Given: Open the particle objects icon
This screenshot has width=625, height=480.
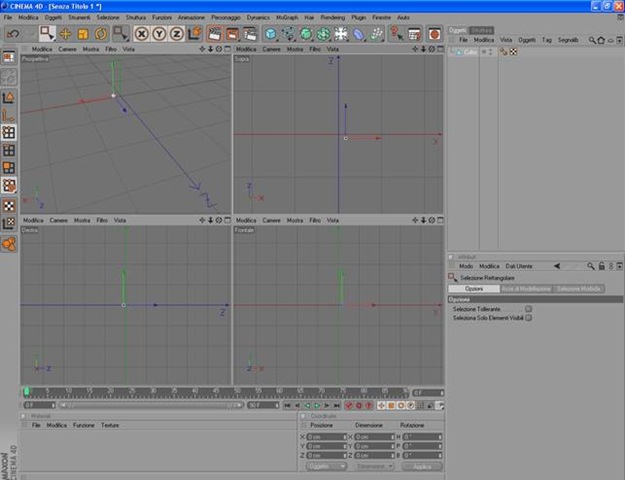Looking at the screenshot, I should [376, 34].
